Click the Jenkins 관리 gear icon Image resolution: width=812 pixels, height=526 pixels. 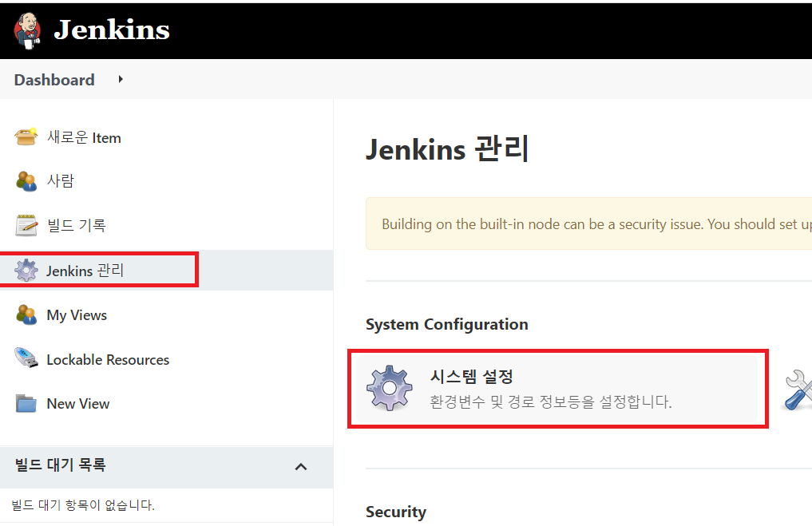point(26,271)
